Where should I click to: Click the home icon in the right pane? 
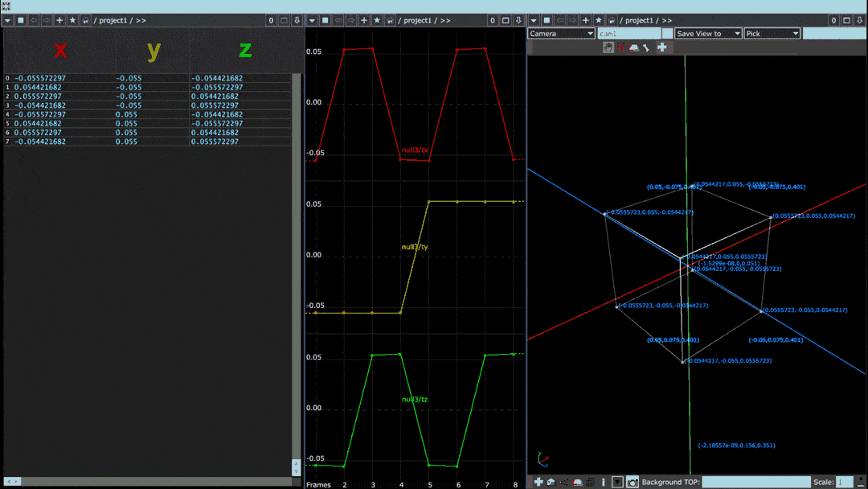[611, 20]
